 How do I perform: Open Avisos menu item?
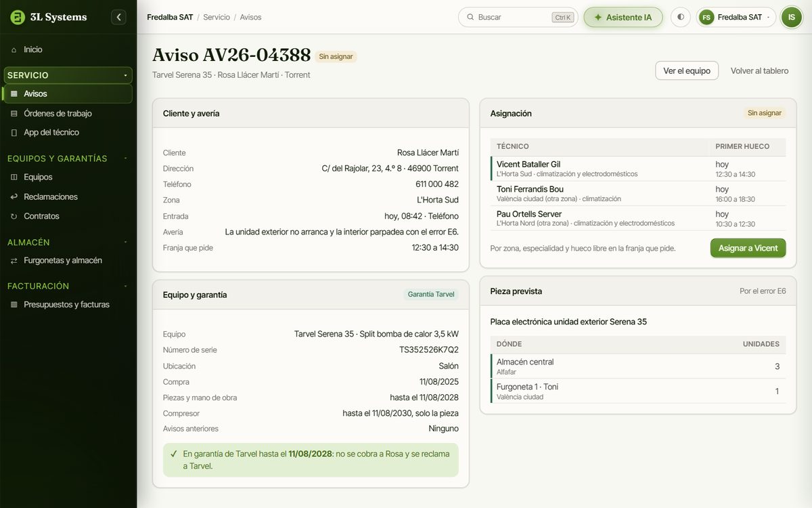coord(68,93)
